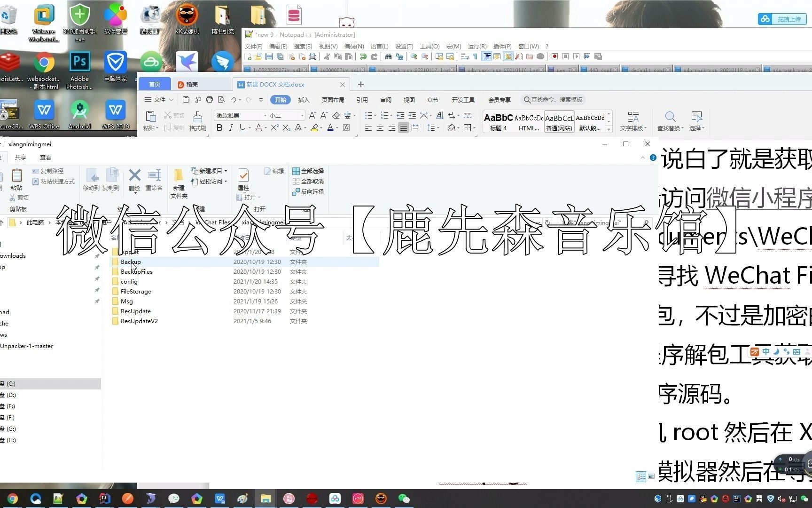
Task: Open the Adobe Photoshop desktop icon
Action: 79,71
